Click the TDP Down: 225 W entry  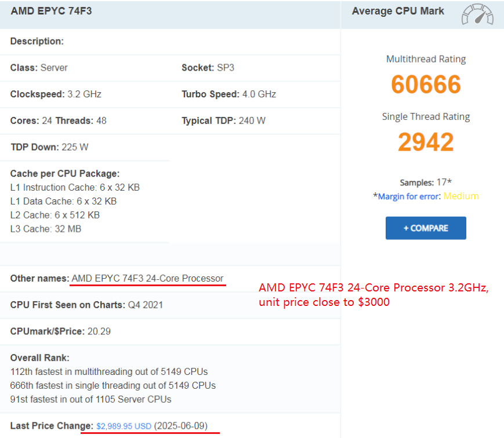point(49,147)
